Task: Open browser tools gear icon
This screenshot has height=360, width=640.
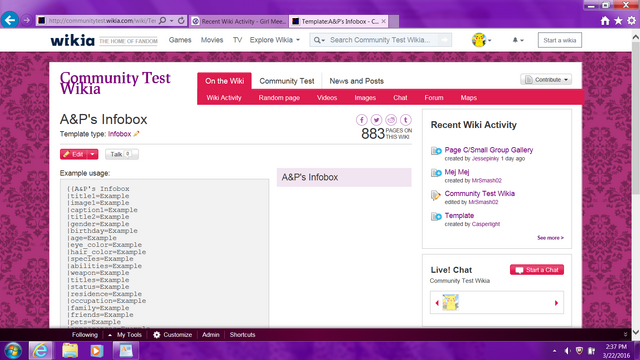Action: click(631, 20)
